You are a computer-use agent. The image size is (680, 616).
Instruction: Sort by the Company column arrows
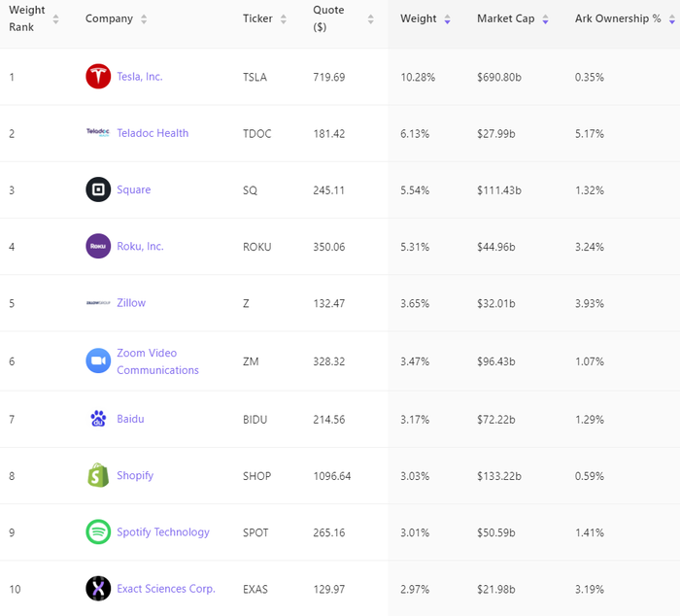pyautogui.click(x=144, y=18)
